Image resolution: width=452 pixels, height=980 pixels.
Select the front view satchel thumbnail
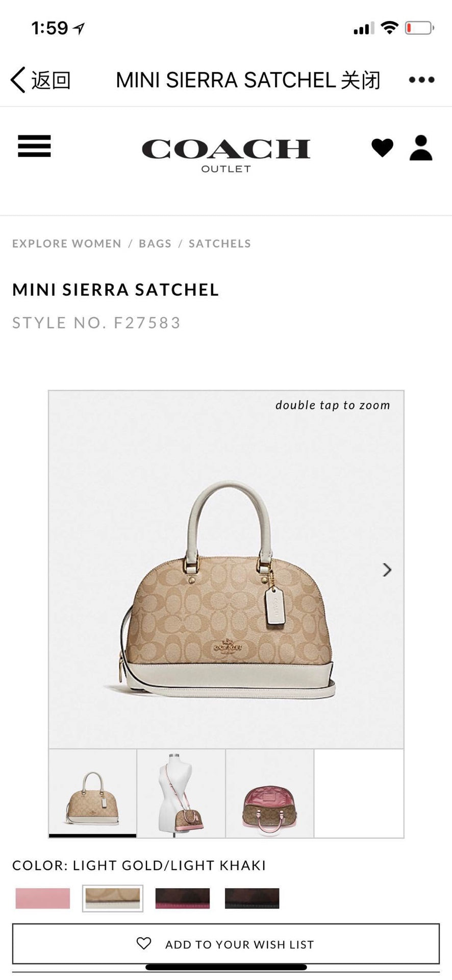93,793
